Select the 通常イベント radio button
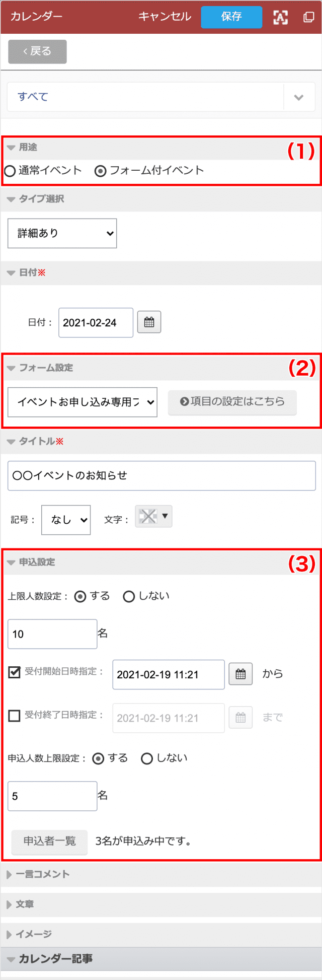 tap(10, 171)
